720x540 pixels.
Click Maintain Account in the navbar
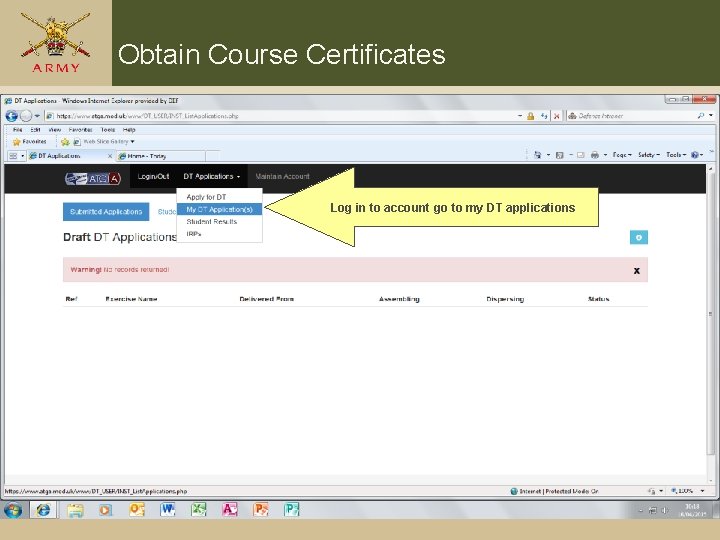(282, 176)
